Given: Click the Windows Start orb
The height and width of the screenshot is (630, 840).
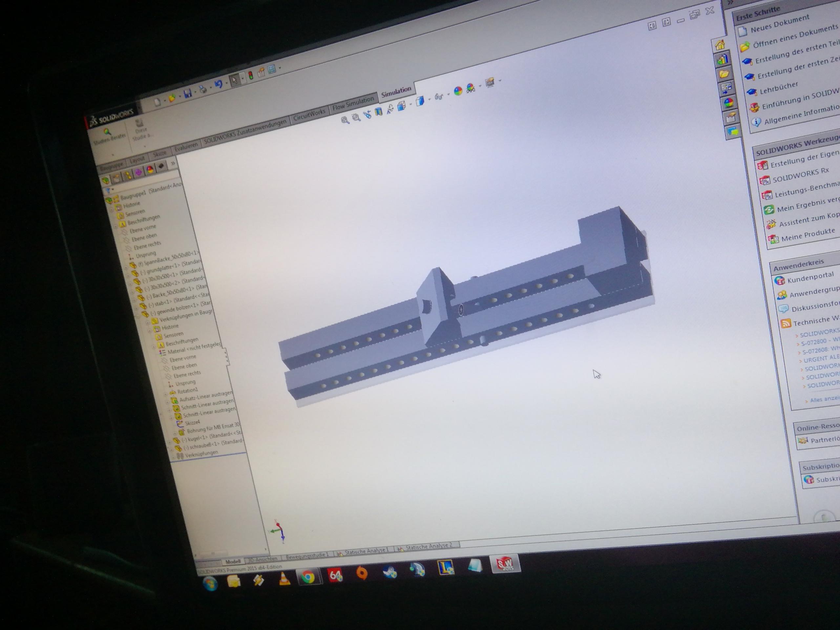Looking at the screenshot, I should click(210, 583).
